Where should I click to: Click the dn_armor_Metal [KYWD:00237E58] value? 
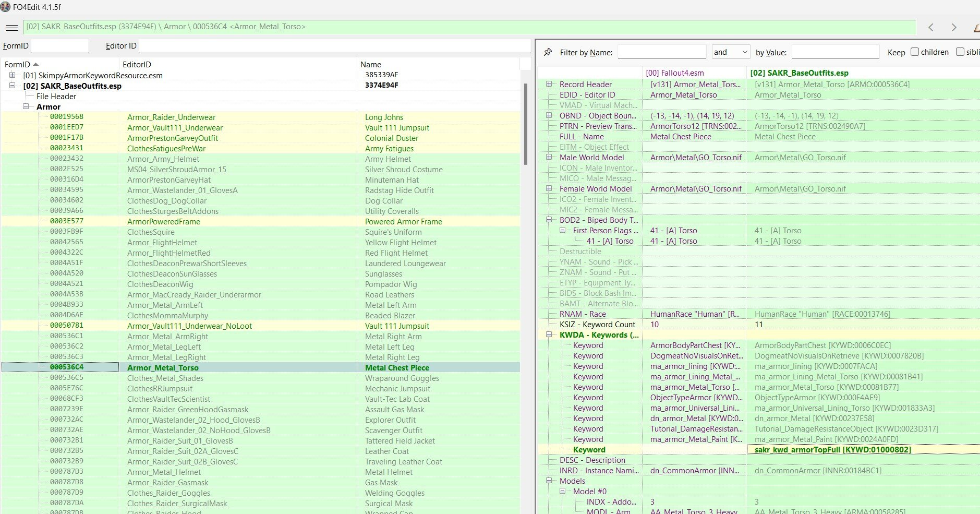[x=814, y=418]
